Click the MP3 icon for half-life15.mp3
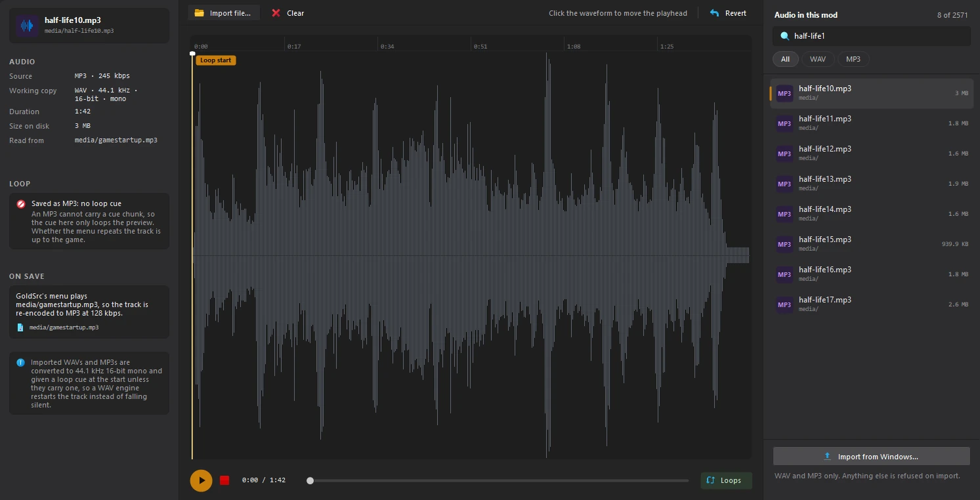The image size is (980, 500). [784, 244]
